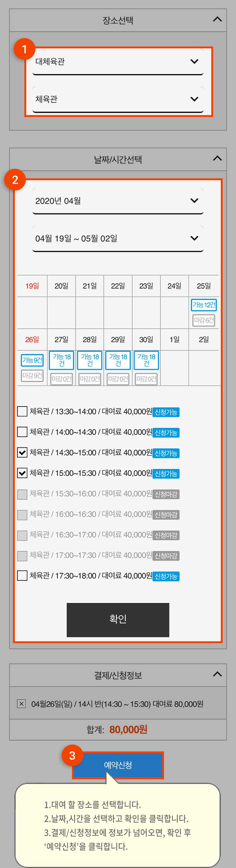
Task: Select the 가능 9건 badge on 26일
Action: pyautogui.click(x=32, y=360)
